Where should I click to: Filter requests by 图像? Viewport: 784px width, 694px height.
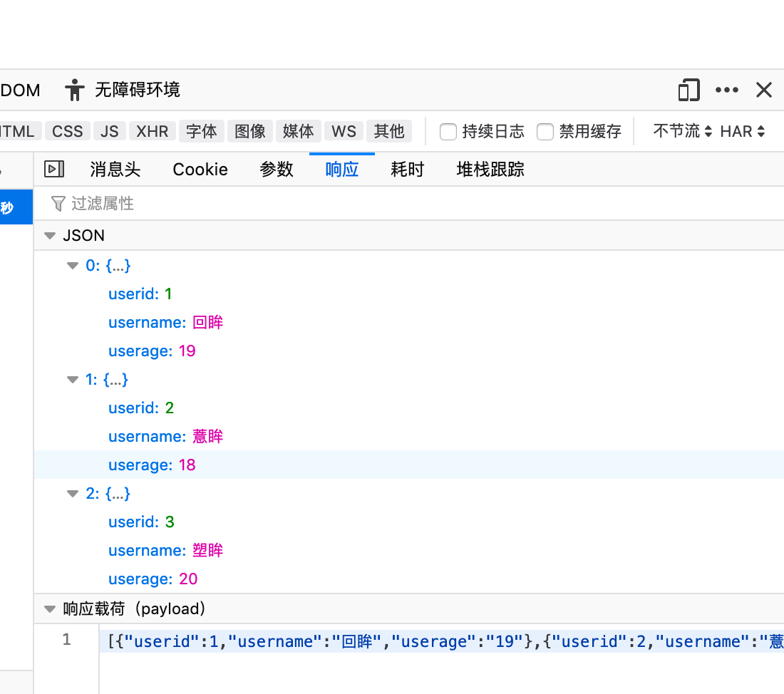point(250,132)
